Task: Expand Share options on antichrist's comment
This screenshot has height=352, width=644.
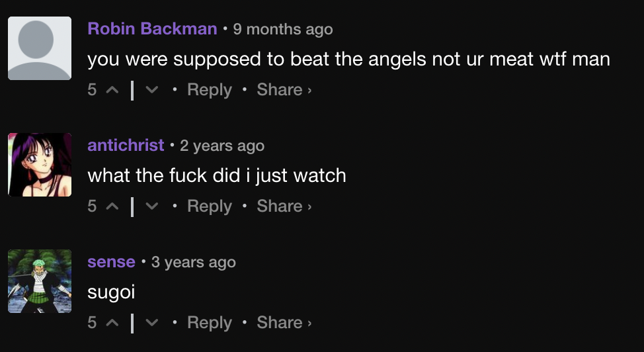Action: pyautogui.click(x=284, y=206)
